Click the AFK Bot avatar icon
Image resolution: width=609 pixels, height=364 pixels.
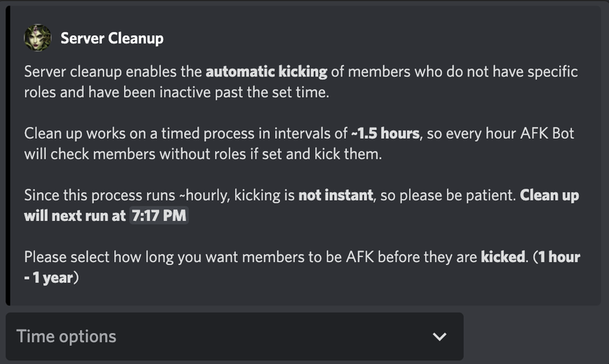pyautogui.click(x=38, y=38)
